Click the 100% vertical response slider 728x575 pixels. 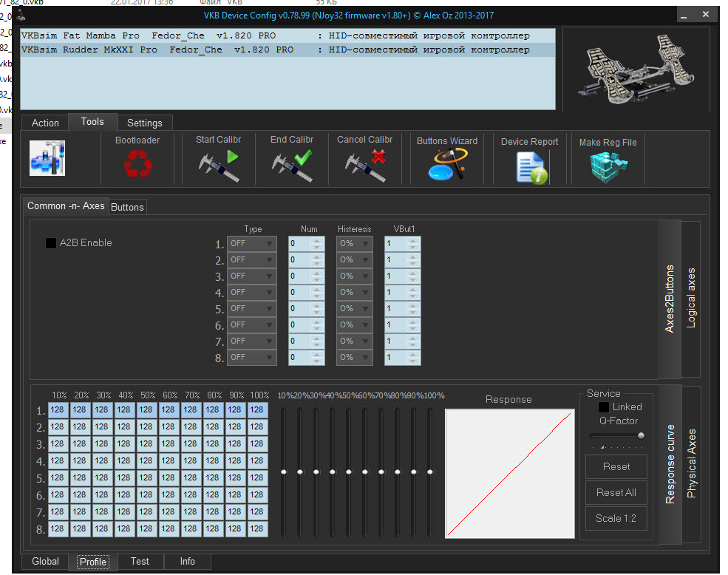[430, 472]
